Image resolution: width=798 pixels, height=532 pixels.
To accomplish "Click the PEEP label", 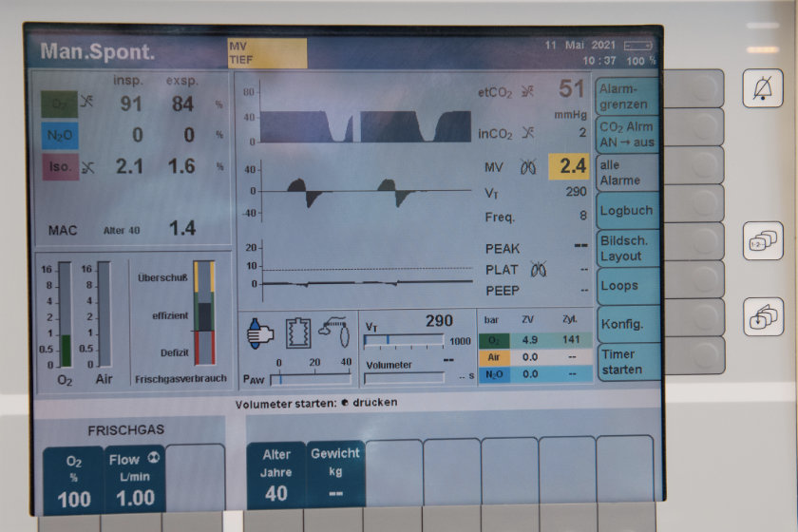I will [x=503, y=291].
